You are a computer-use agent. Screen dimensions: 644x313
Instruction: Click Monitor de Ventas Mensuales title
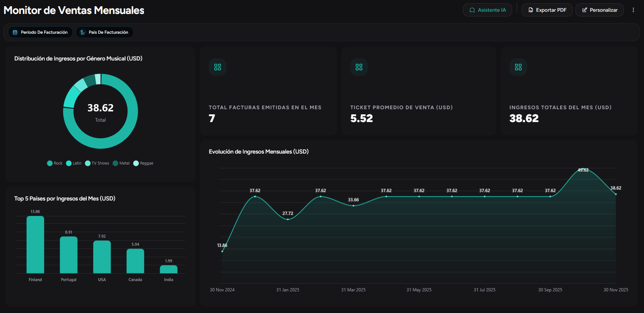click(x=74, y=10)
